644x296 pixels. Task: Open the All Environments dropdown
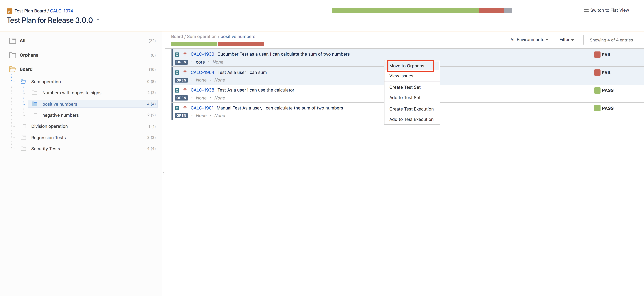point(529,40)
